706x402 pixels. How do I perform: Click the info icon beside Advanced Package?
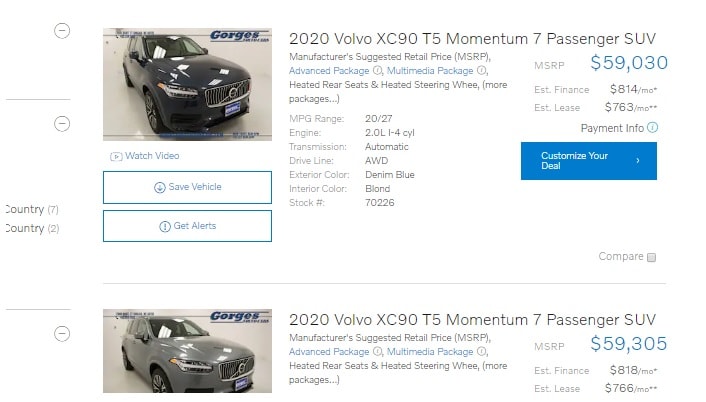tap(377, 71)
